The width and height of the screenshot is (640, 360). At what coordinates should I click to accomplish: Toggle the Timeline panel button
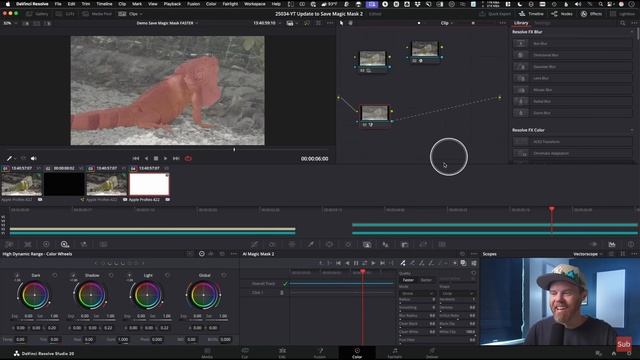(x=531, y=14)
